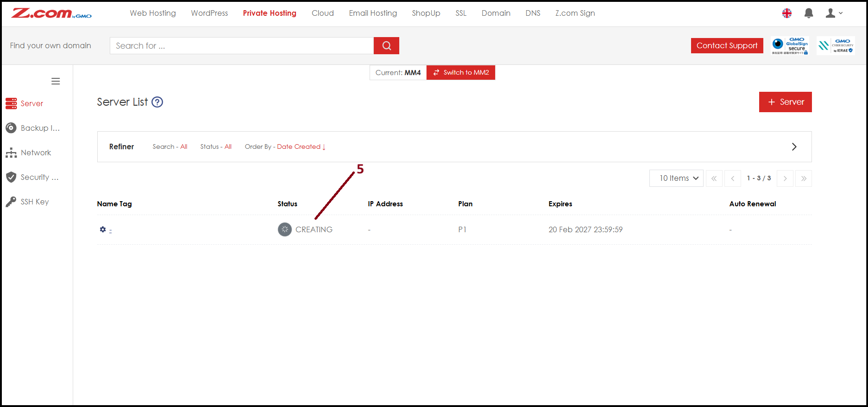Click the GlobalSign secure seal

point(790,46)
